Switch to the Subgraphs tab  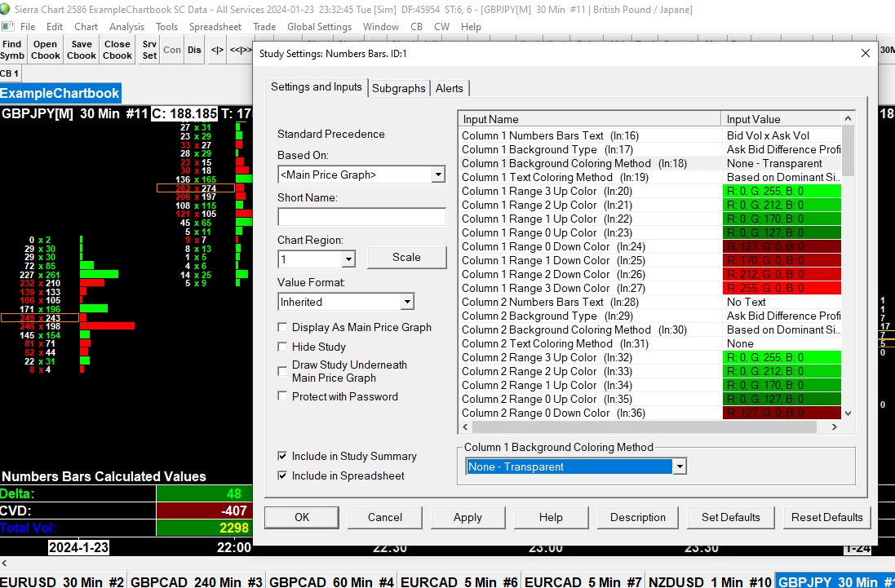(x=398, y=88)
